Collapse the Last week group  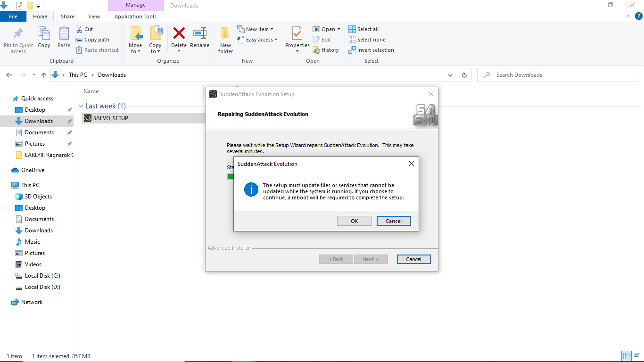81,106
